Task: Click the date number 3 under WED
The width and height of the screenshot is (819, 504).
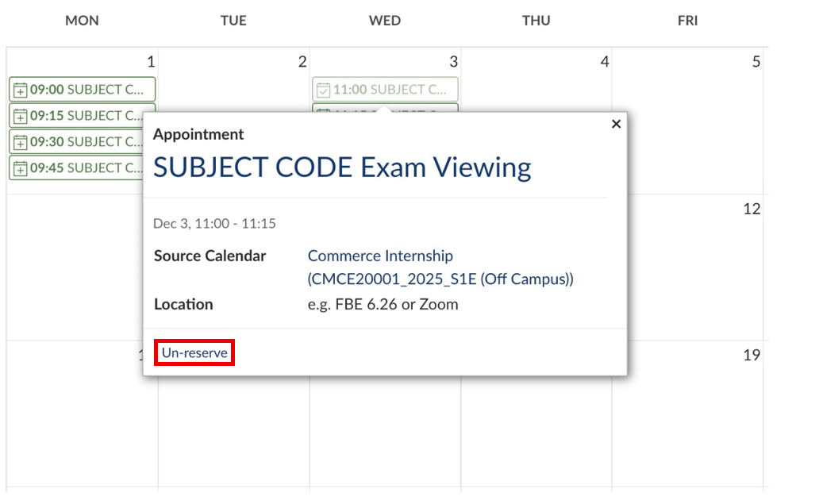Action: pos(454,62)
